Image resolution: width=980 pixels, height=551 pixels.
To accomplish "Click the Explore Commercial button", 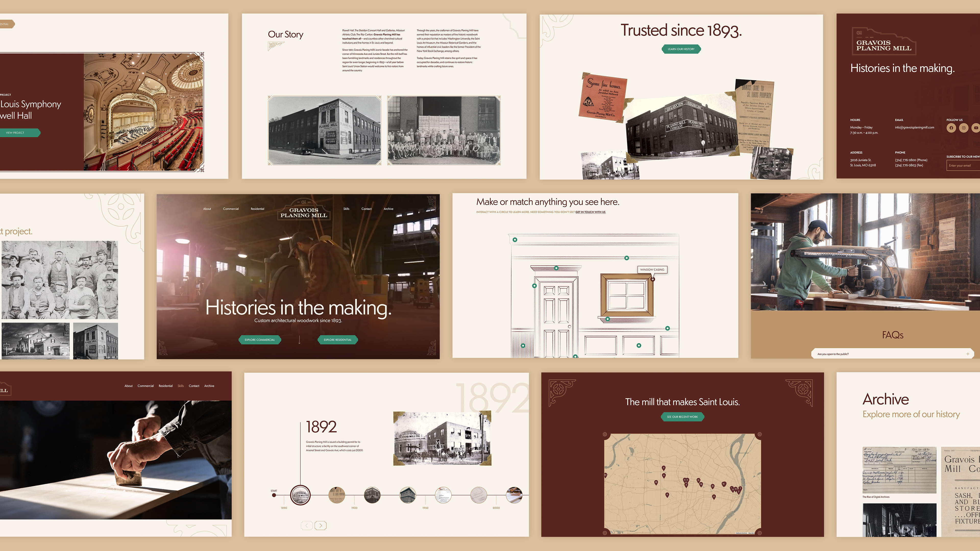I will click(260, 340).
